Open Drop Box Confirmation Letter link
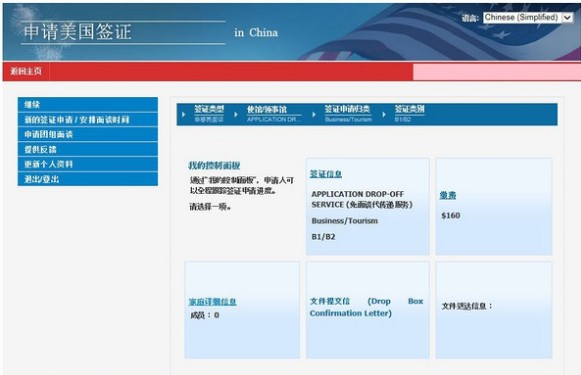The height and width of the screenshot is (375, 581). 366,307
